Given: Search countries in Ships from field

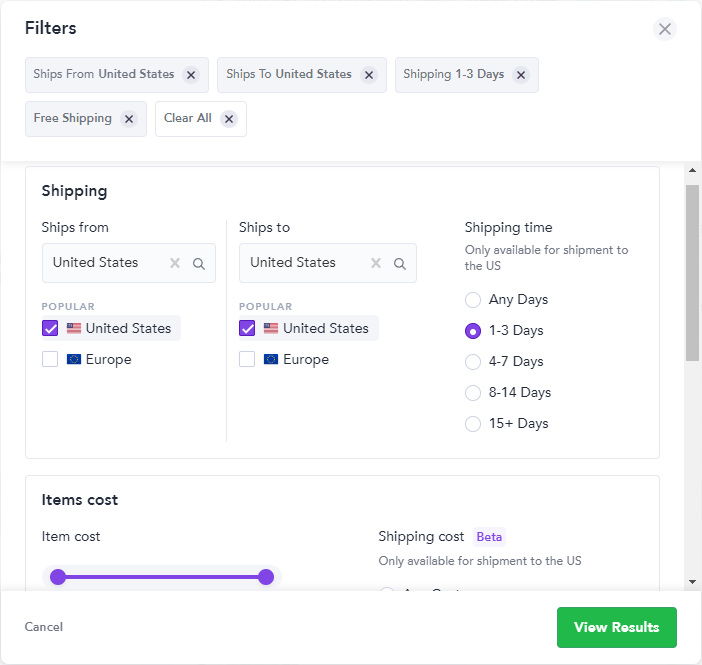Looking at the screenshot, I should click(199, 264).
